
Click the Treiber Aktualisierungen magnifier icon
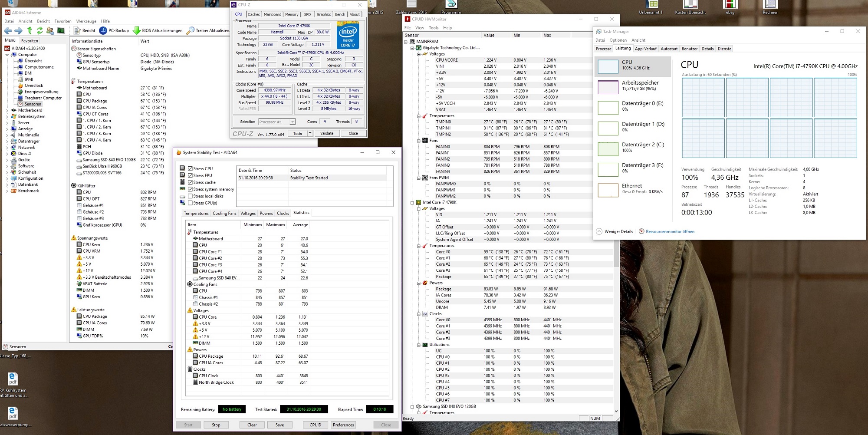[190, 30]
